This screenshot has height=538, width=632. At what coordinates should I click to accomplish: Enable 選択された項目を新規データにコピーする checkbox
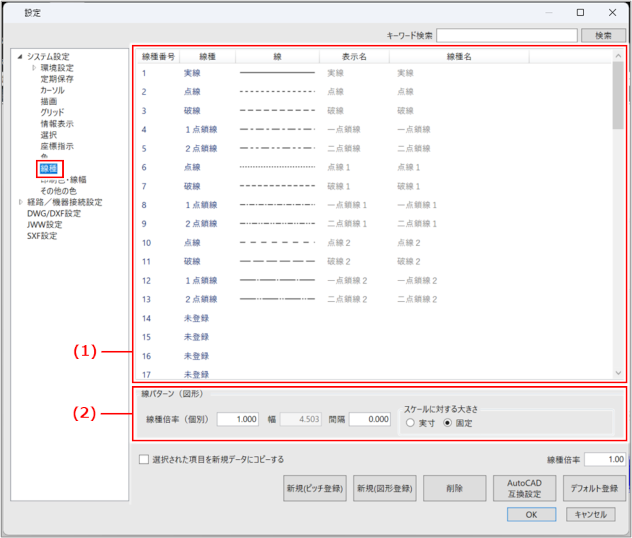pyautogui.click(x=145, y=459)
